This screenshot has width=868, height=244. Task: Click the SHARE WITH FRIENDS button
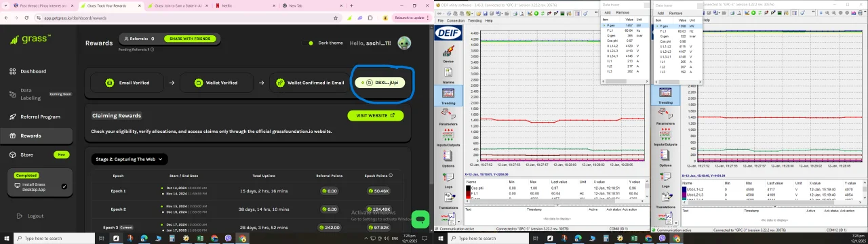(x=190, y=39)
